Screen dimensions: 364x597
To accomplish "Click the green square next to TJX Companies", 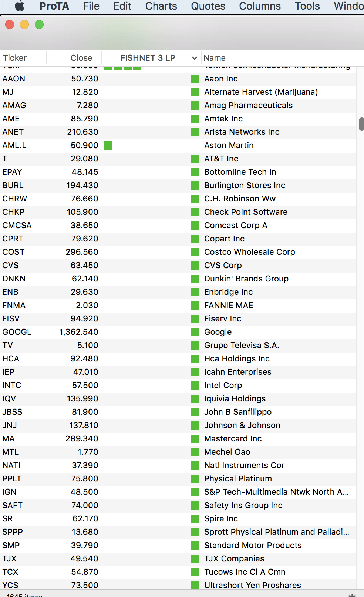I will (195, 559).
